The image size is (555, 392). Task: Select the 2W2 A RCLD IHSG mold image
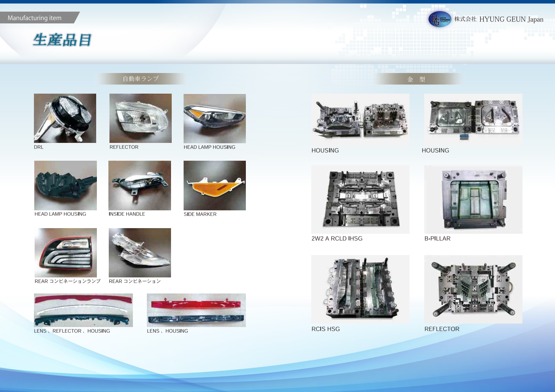360,199
